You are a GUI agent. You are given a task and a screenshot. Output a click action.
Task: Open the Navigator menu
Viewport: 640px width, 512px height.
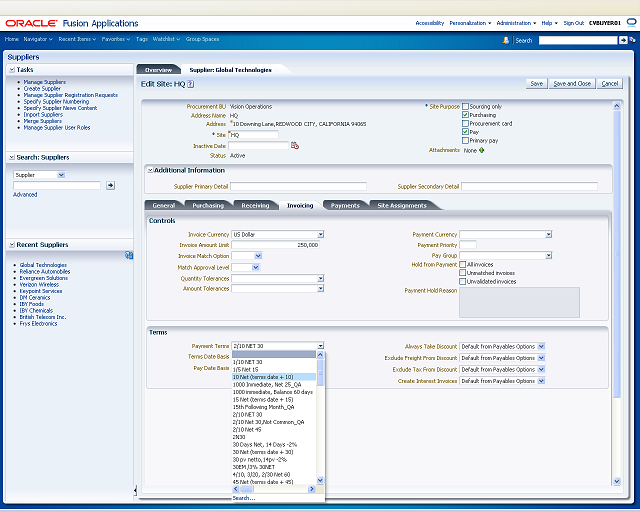click(38, 39)
